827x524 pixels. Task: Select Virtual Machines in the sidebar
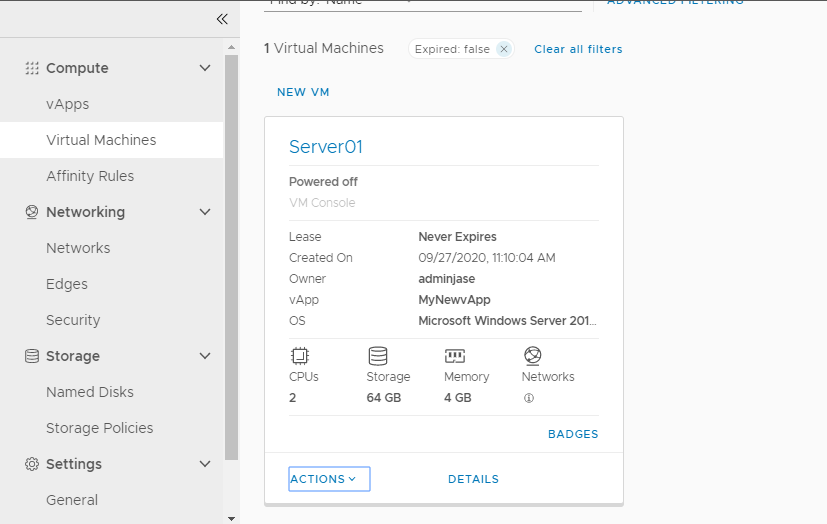[x=111, y=140]
